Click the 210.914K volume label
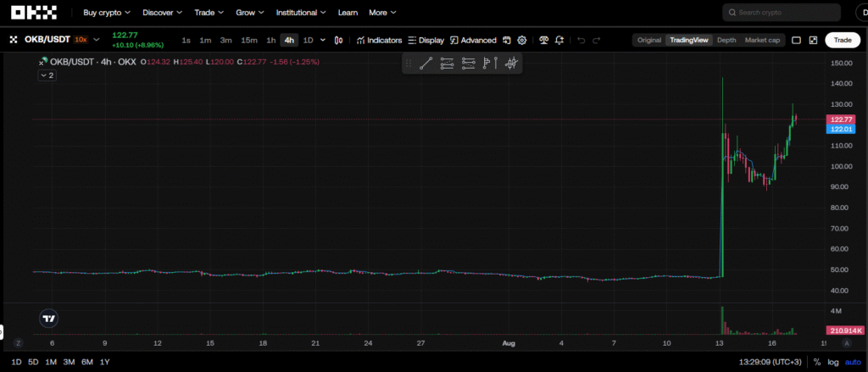Screen dimensions: 868x372 [x=845, y=330]
